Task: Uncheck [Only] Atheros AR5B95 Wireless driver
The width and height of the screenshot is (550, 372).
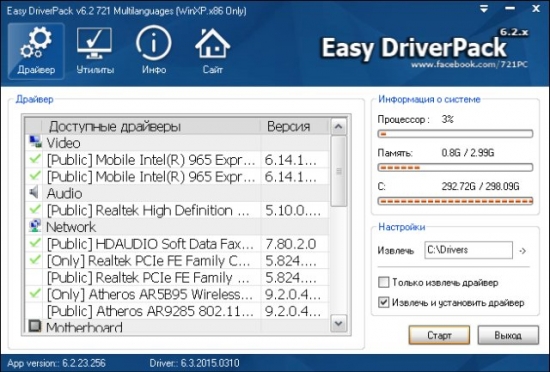Action: click(35, 294)
